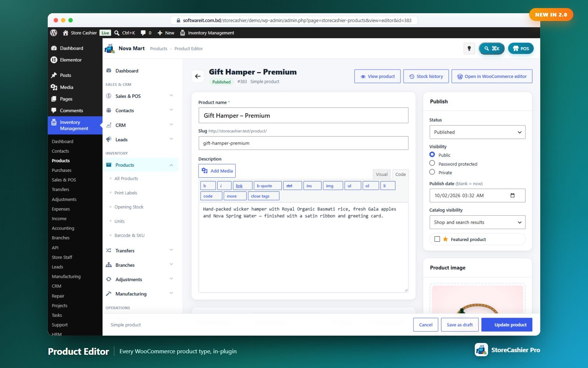Image resolution: width=588 pixels, height=368 pixels.
Task: Click the View product button
Action: 377,77
